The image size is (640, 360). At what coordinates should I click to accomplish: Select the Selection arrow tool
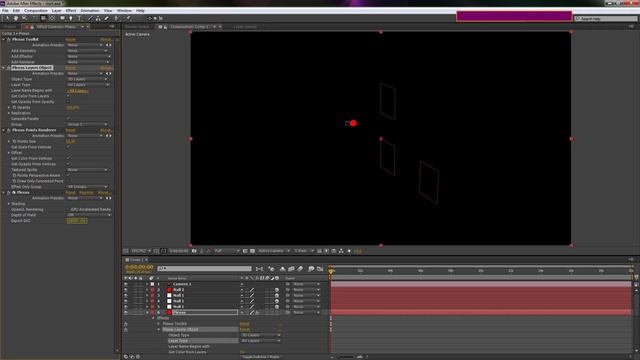pyautogui.click(x=7, y=18)
